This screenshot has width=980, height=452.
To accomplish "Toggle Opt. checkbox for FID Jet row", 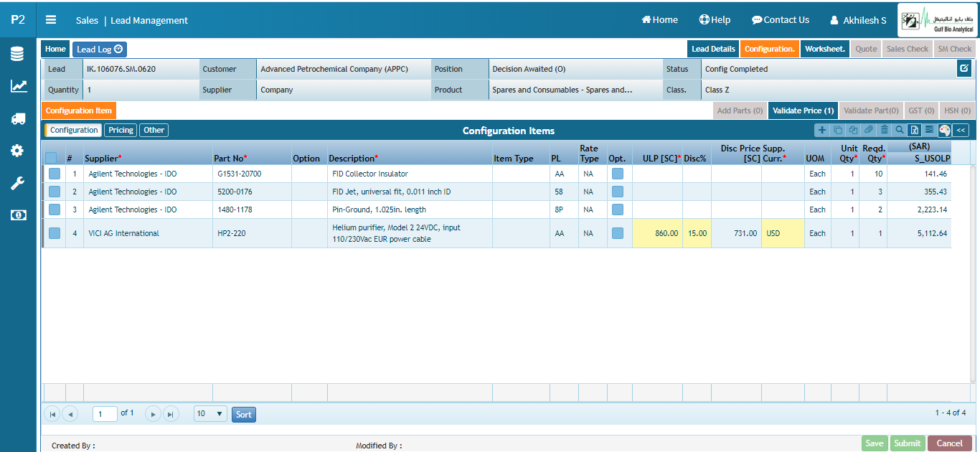I will [618, 192].
